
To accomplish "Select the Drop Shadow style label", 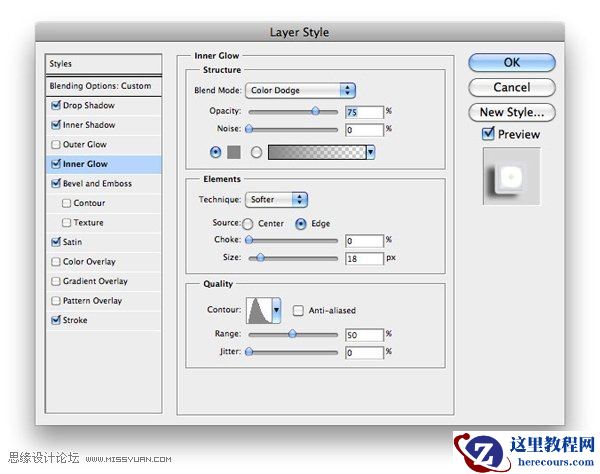I will [x=89, y=105].
